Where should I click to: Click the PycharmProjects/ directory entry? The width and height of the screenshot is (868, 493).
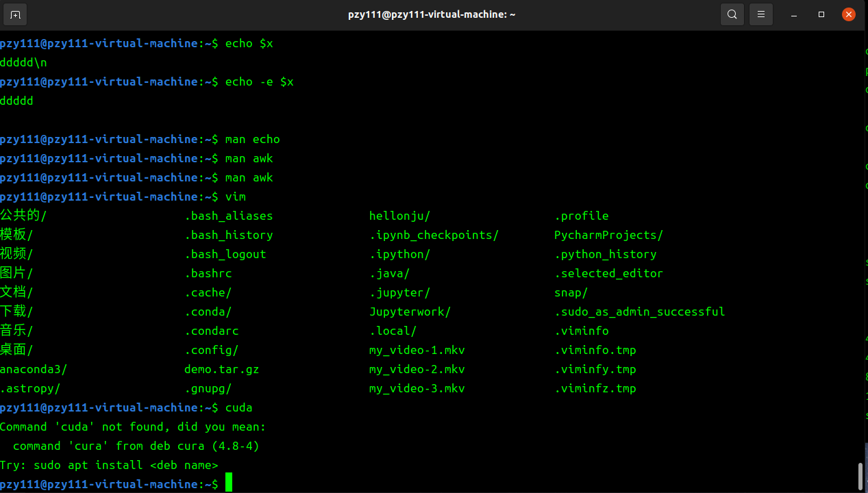coord(608,235)
